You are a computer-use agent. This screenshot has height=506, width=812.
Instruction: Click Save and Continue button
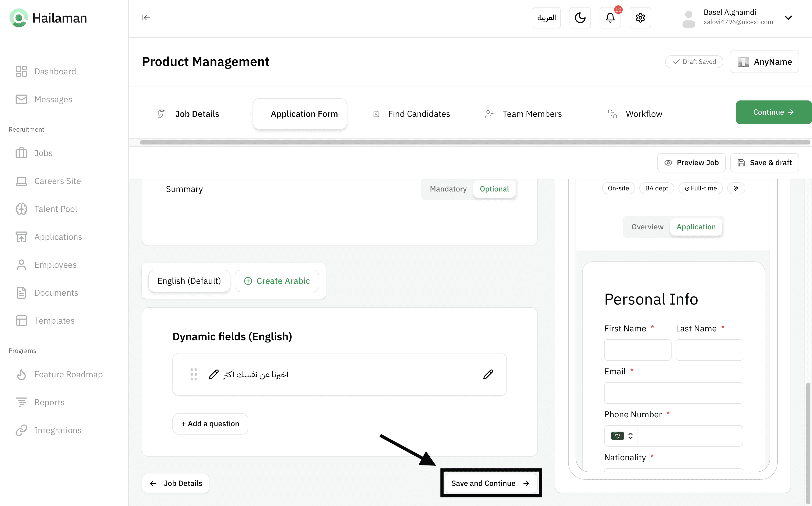click(491, 483)
